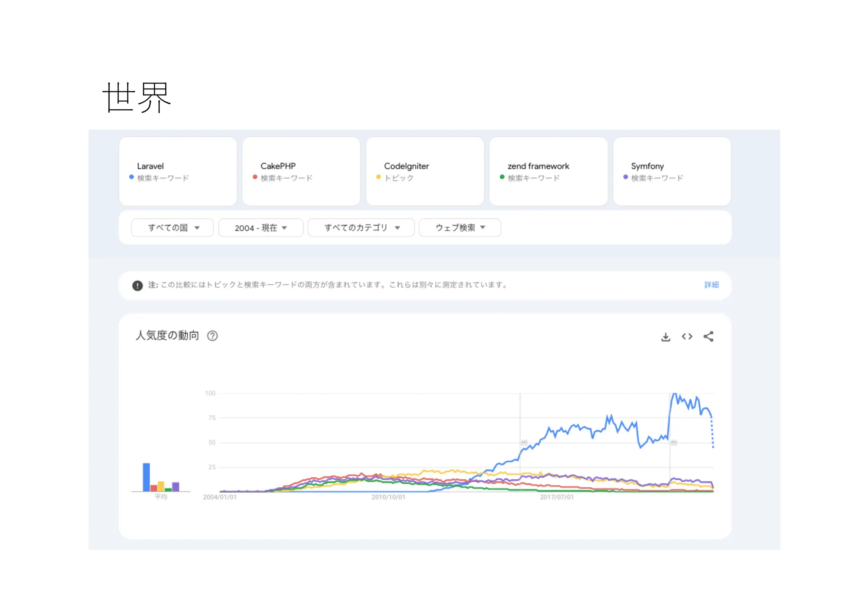Click the note warning exclamation icon

[137, 286]
